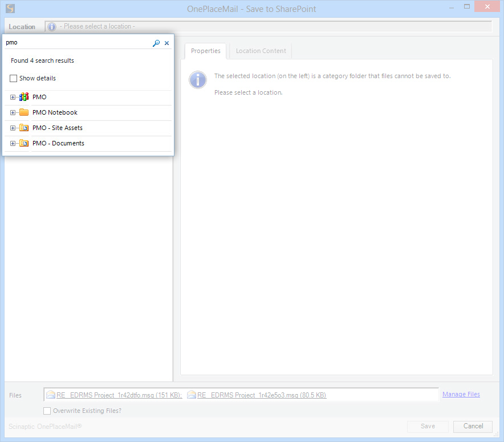Select PMO - Documents result
Image resolution: width=504 pixels, height=442 pixels.
(58, 143)
